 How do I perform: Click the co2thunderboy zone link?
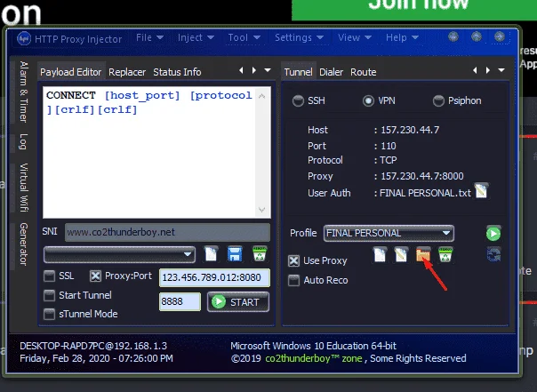(x=314, y=358)
